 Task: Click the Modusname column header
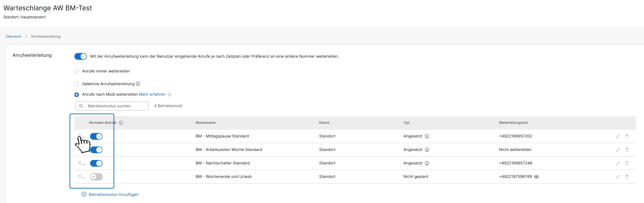[205, 123]
